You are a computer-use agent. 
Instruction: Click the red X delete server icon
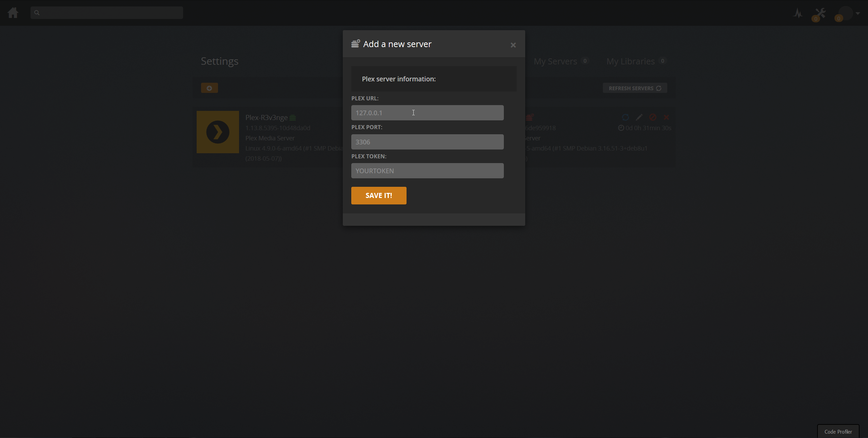[666, 117]
